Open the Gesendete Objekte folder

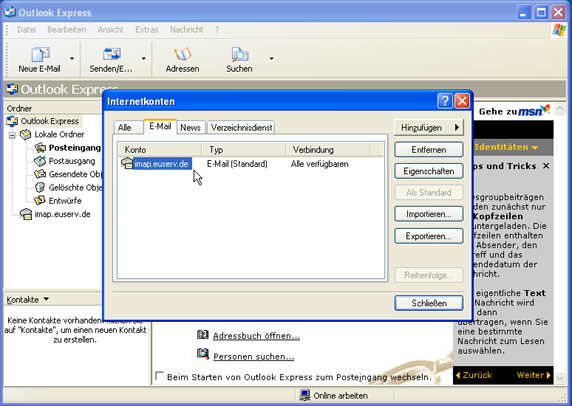[76, 174]
